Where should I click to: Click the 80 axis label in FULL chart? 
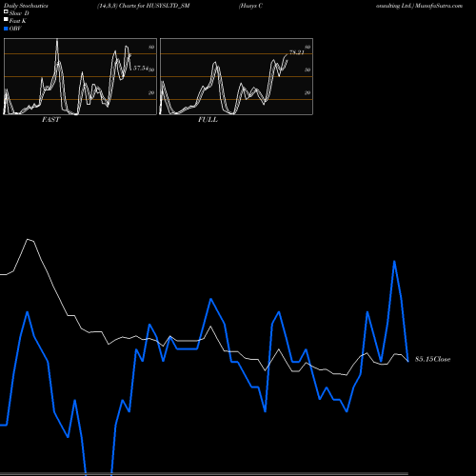[307, 47]
